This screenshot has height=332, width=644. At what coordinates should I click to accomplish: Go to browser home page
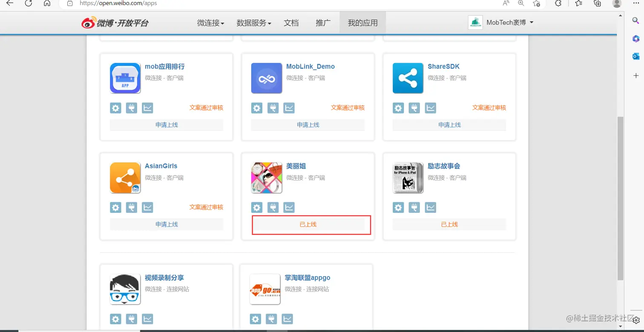tap(47, 3)
